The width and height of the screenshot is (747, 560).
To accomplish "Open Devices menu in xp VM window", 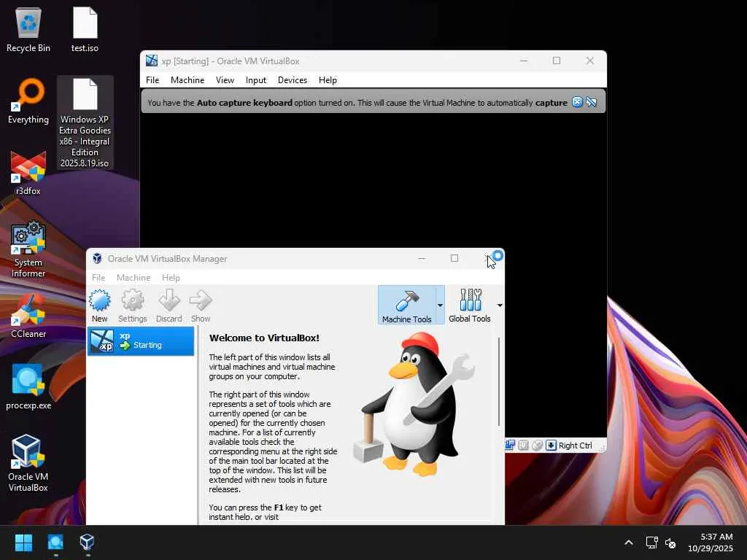I will pos(293,80).
